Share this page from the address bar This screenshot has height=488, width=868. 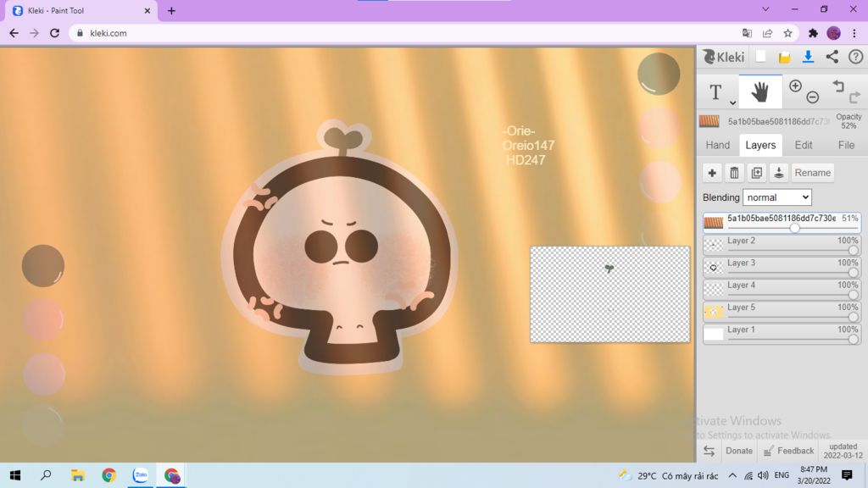(767, 33)
